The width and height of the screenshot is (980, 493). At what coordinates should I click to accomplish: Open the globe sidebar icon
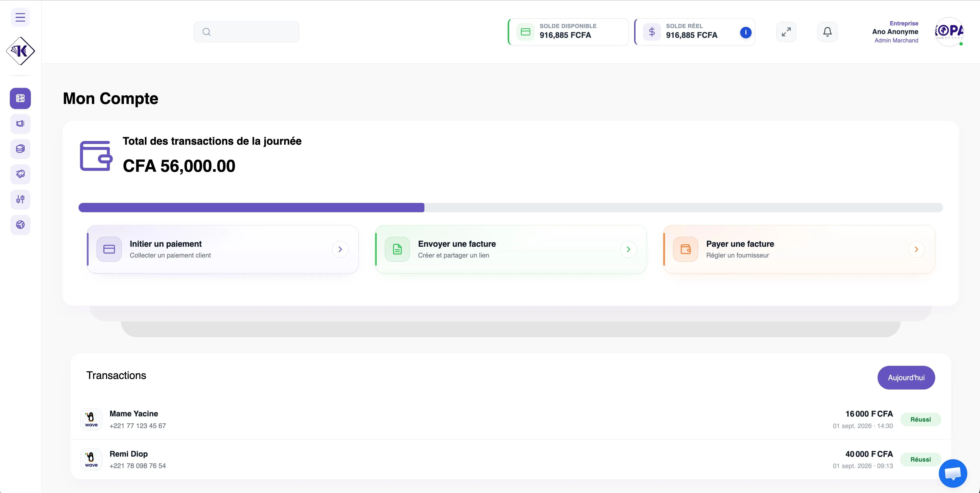pos(20,225)
